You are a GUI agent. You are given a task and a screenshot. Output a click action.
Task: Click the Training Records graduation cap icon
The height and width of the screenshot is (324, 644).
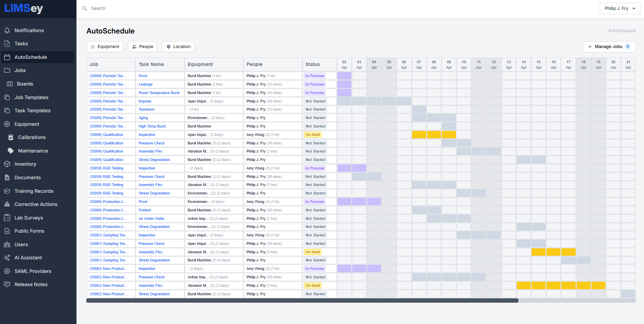7,191
